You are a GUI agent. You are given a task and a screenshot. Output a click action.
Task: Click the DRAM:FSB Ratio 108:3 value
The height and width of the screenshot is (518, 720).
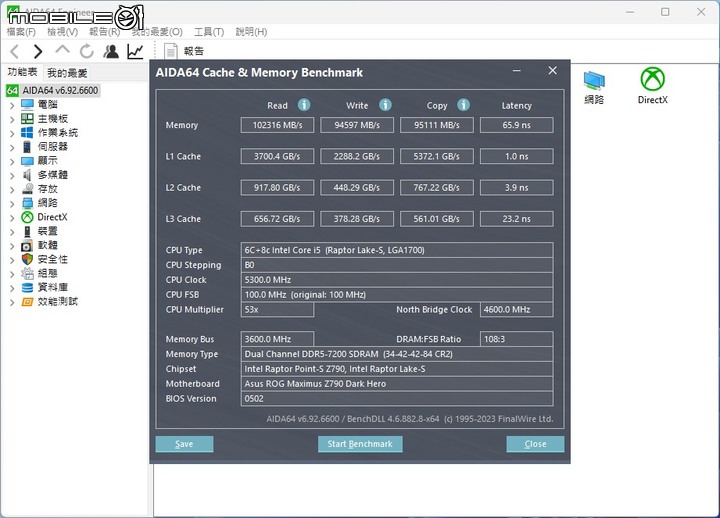pyautogui.click(x=517, y=339)
